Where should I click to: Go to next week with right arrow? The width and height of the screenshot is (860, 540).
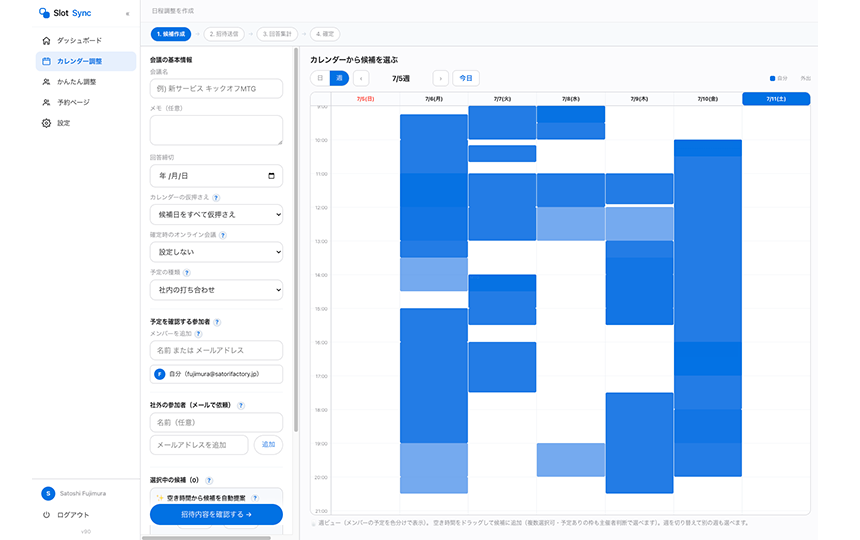click(440, 78)
